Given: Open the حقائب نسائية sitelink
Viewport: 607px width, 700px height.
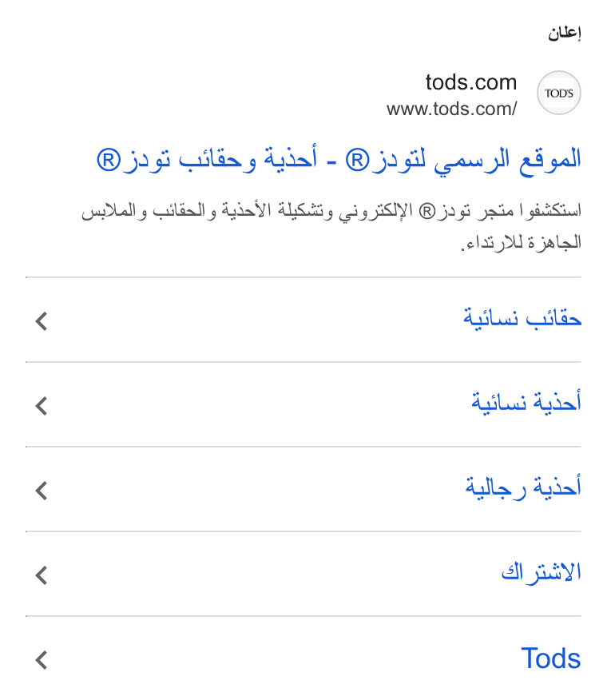Looking at the screenshot, I should (522, 319).
